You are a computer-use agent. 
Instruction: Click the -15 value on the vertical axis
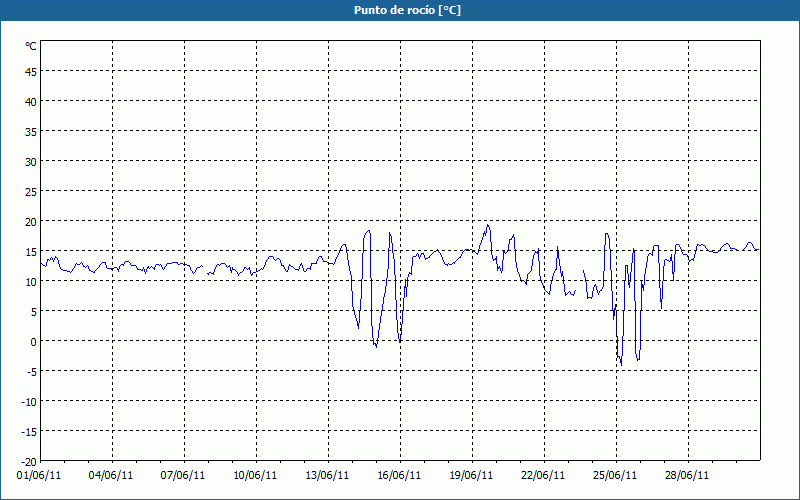(29, 432)
